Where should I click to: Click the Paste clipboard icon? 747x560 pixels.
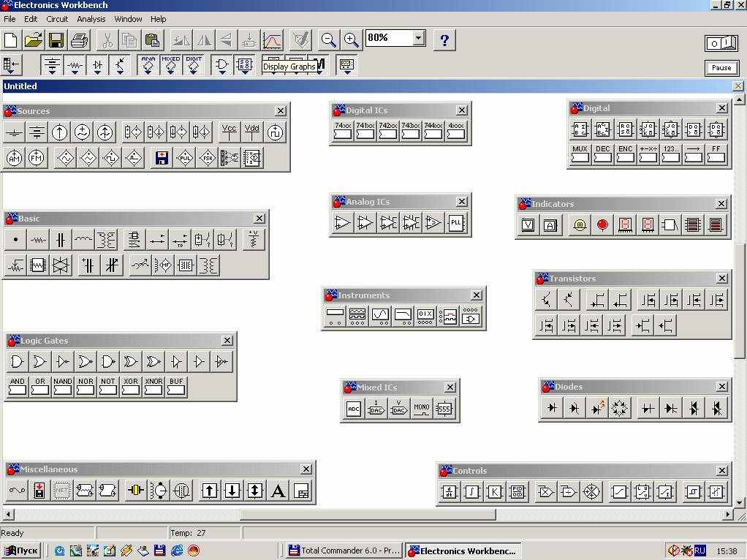(x=153, y=40)
